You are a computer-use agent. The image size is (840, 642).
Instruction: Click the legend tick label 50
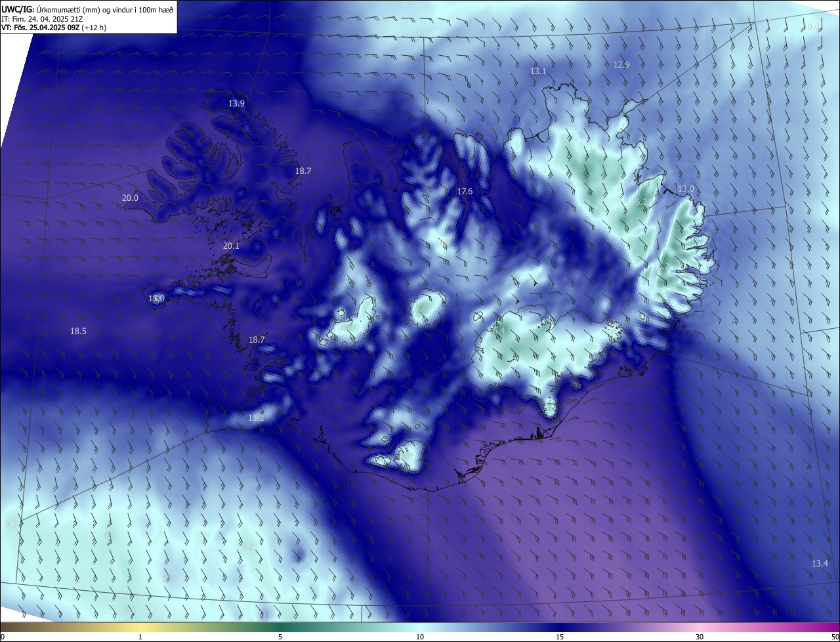(834, 637)
